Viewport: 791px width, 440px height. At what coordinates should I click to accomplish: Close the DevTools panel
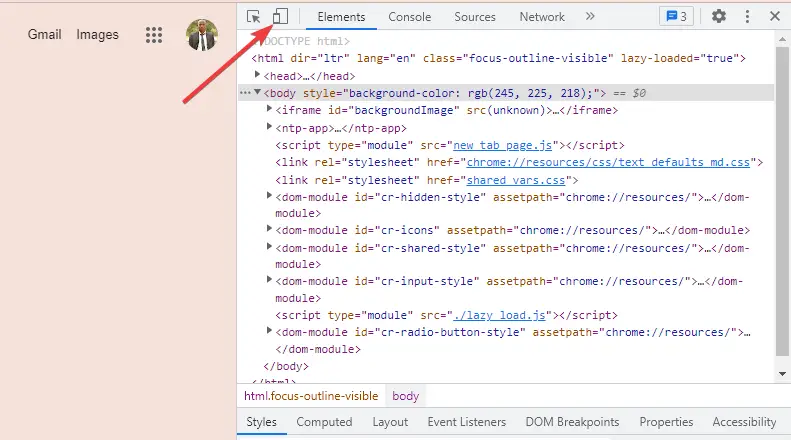pos(775,16)
